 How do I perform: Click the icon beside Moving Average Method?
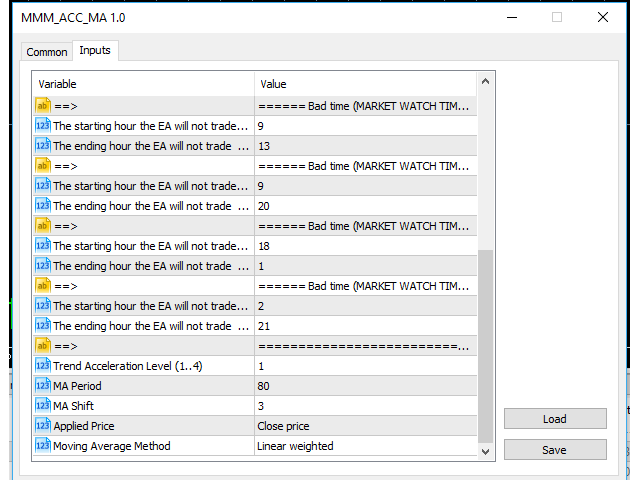pyautogui.click(x=43, y=446)
